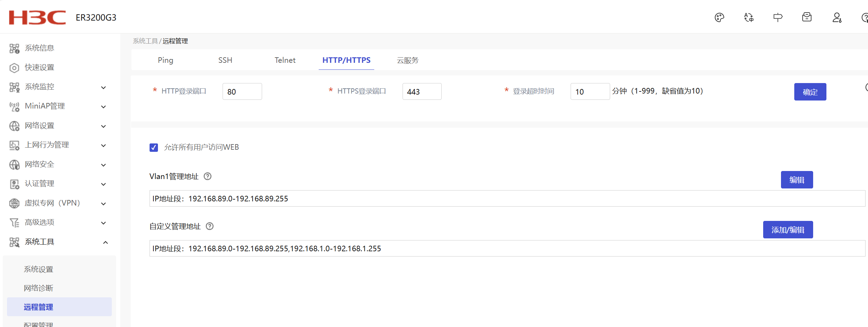Uncheck 允许所有用户访问WEB checkbox
The height and width of the screenshot is (327, 868).
154,148
